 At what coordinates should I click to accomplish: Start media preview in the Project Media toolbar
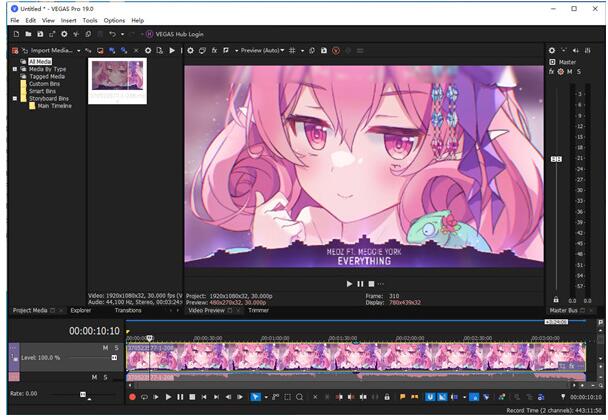[x=172, y=50]
